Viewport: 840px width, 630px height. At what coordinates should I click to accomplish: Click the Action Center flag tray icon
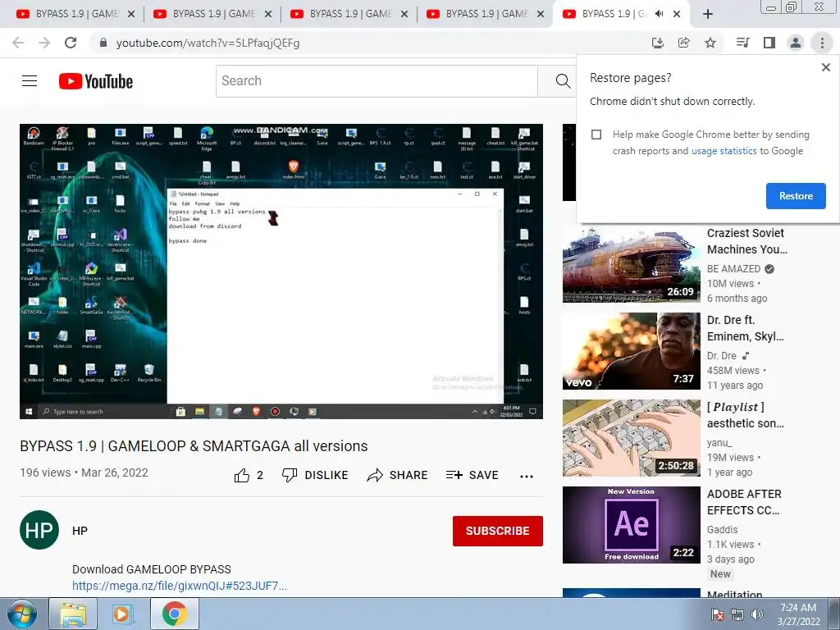(717, 614)
